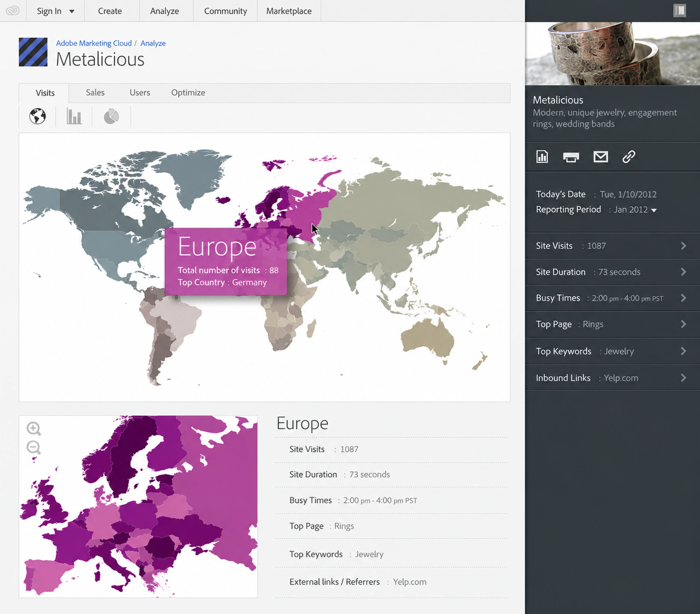The image size is (700, 614).
Task: Expand the Site Visits row chevron
Action: pyautogui.click(x=683, y=246)
